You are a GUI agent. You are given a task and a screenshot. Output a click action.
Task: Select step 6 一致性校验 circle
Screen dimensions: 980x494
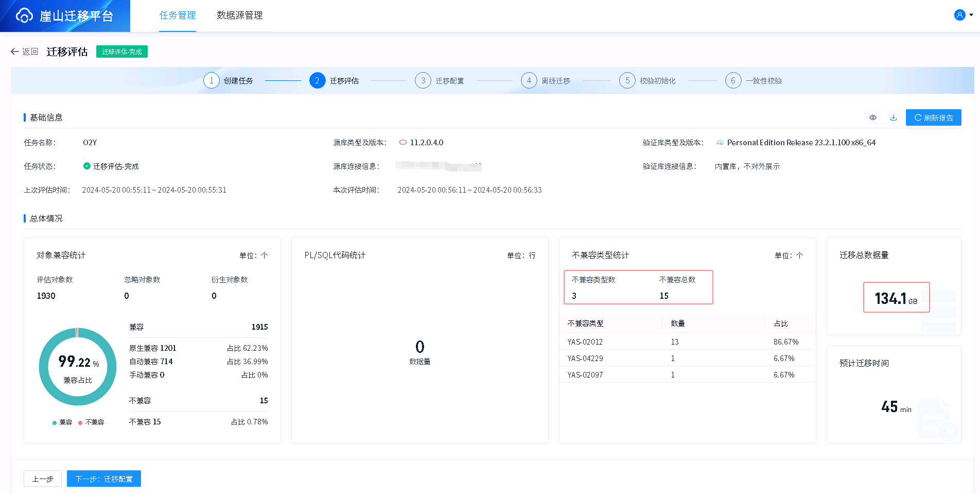[733, 80]
